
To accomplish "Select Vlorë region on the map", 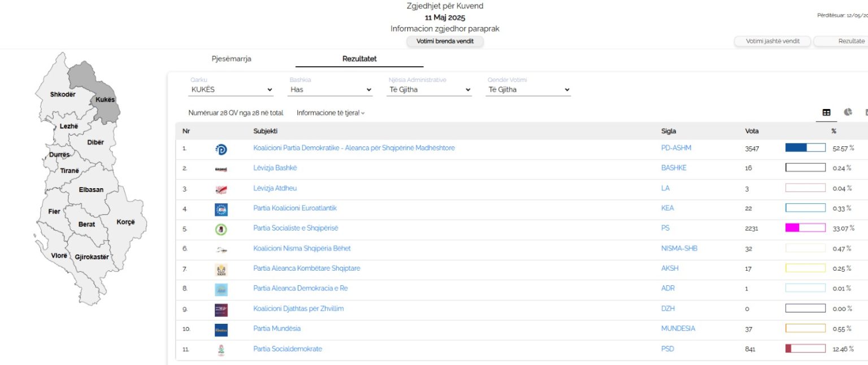I will pos(59,255).
